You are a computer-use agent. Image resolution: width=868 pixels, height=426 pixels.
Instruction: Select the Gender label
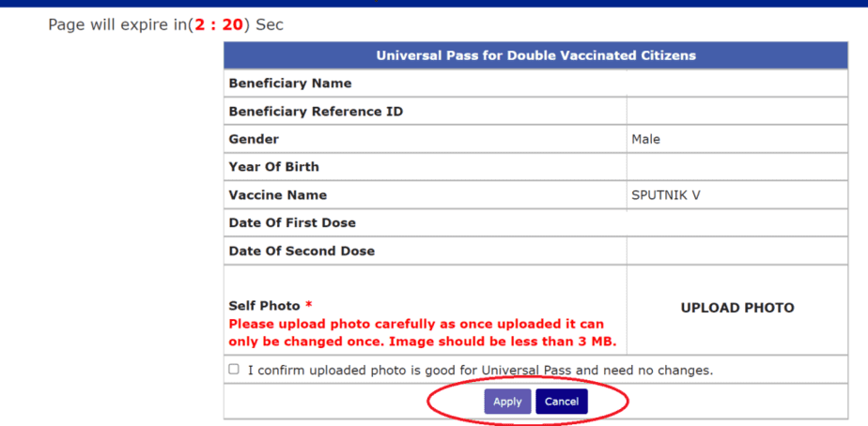pyautogui.click(x=254, y=139)
